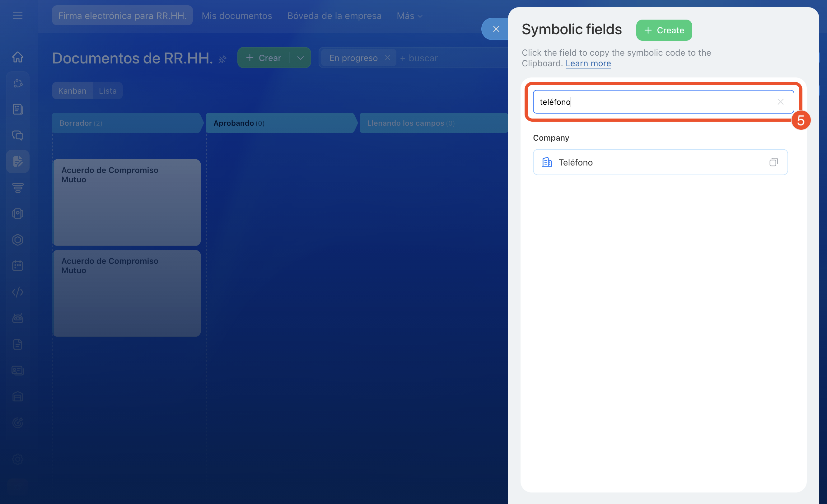Expand the Crear button dropdown arrow
This screenshot has width=827, height=504.
tap(300, 58)
